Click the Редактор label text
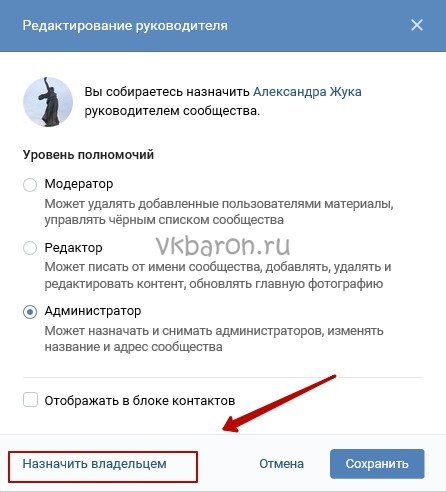This screenshot has height=492, width=446. [73, 248]
